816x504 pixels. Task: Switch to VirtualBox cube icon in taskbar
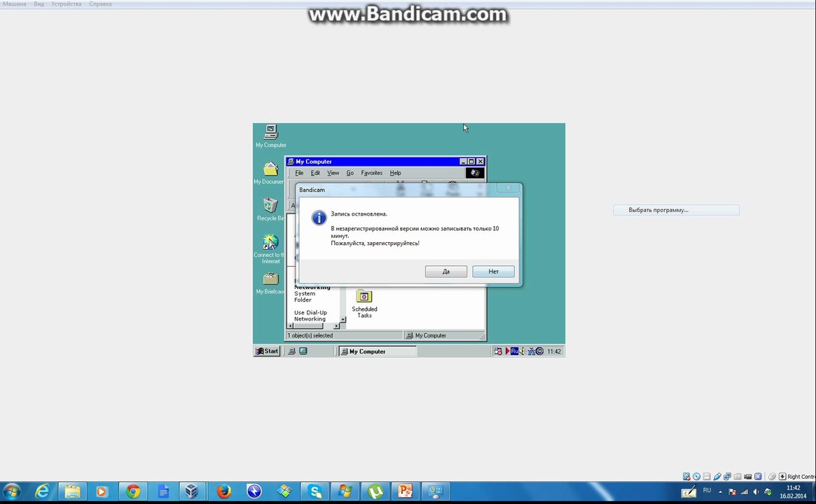pos(191,491)
